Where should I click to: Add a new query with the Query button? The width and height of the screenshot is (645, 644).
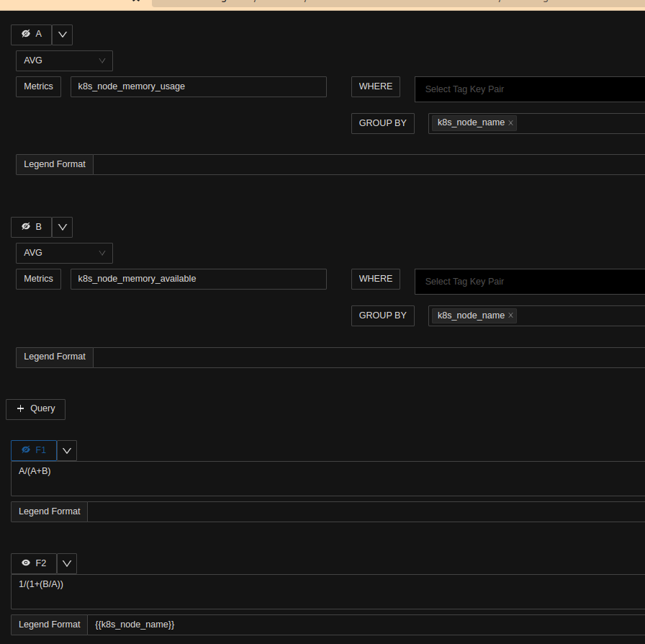click(35, 409)
